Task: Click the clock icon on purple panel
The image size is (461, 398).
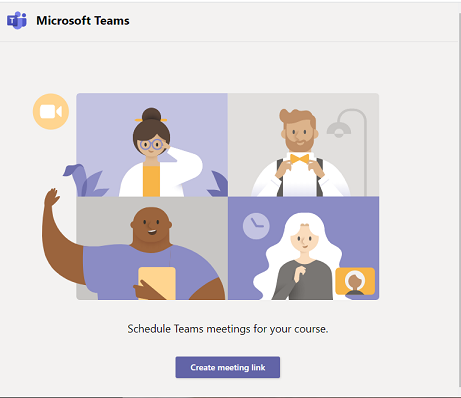Action: pos(256,226)
